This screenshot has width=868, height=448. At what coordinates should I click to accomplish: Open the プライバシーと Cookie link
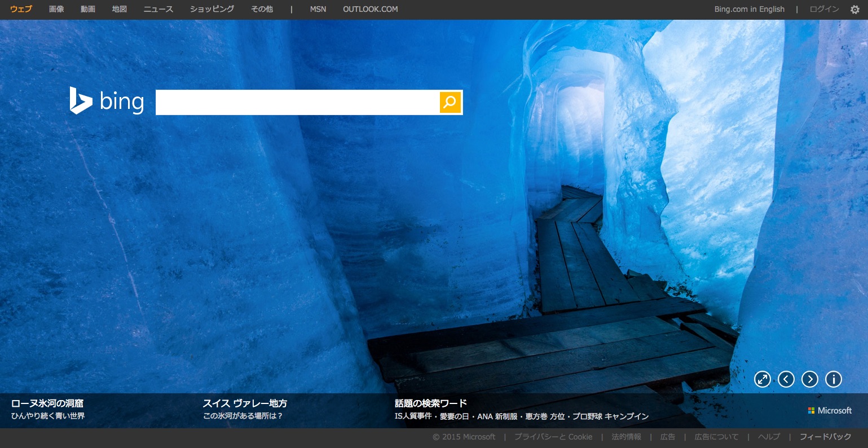[553, 437]
